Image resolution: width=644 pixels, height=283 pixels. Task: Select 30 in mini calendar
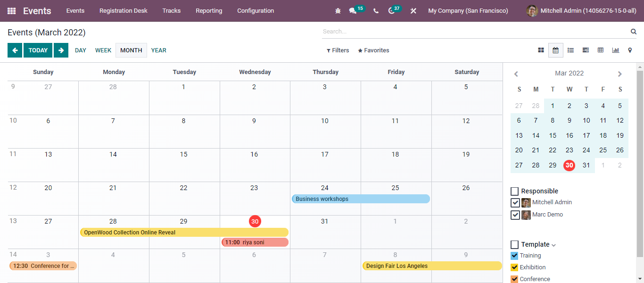pos(570,166)
